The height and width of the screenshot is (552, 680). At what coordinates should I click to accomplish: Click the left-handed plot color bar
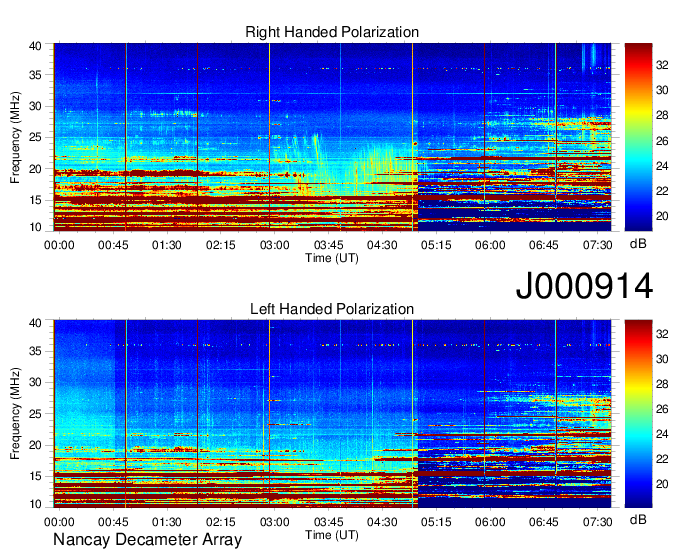click(x=638, y=414)
